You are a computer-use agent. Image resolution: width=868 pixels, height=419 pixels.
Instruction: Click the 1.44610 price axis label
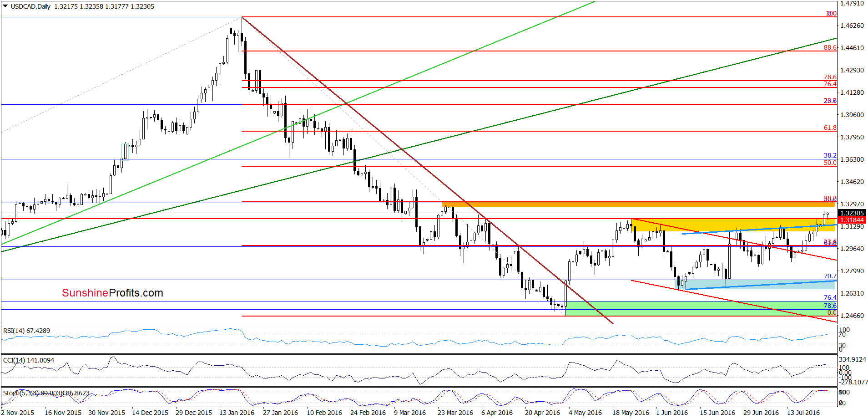pos(852,48)
